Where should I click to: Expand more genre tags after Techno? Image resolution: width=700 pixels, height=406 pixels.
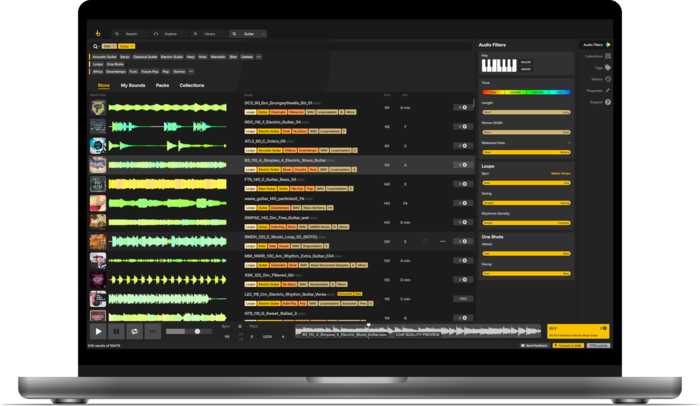(192, 72)
